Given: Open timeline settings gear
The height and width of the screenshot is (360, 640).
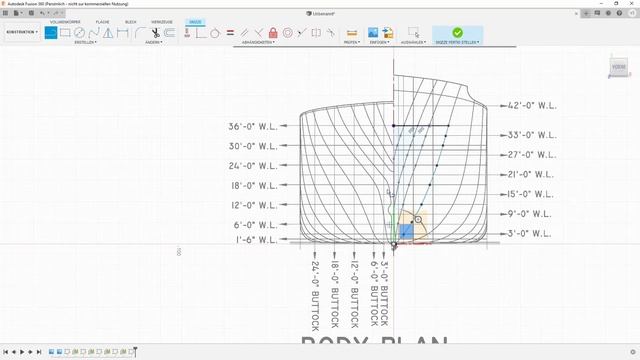Looking at the screenshot, I should pyautogui.click(x=633, y=352).
